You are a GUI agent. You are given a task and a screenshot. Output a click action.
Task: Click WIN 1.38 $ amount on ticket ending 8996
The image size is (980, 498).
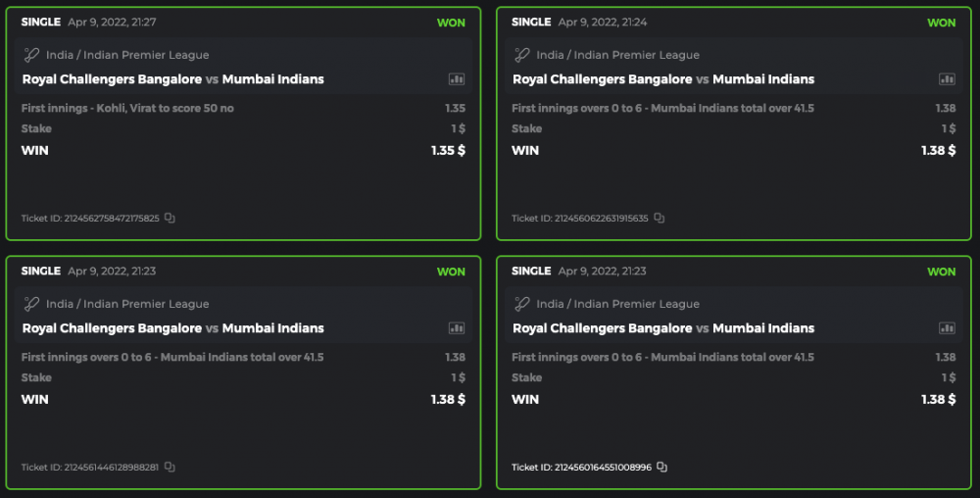938,399
